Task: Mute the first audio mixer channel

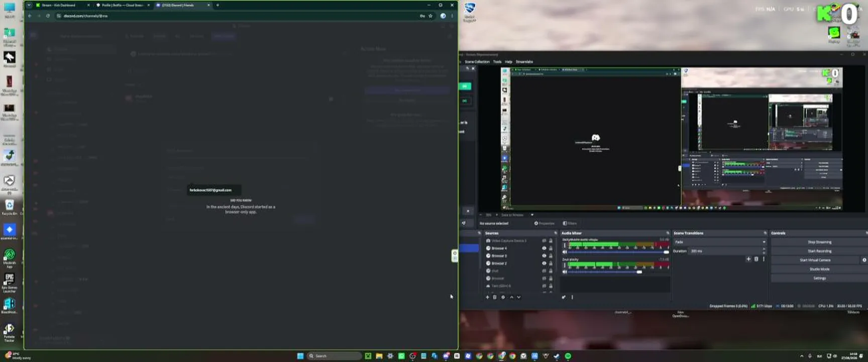Action: (565, 252)
